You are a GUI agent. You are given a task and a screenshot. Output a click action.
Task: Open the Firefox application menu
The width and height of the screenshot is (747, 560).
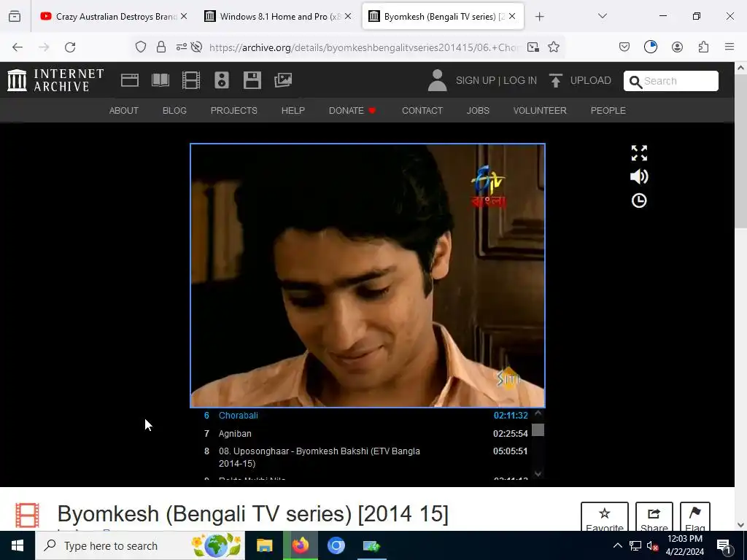pos(729,47)
